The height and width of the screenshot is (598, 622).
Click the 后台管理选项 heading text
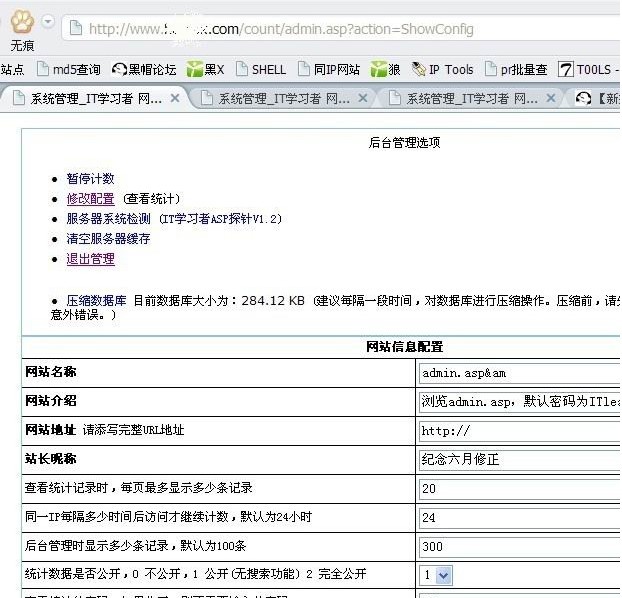pos(404,142)
